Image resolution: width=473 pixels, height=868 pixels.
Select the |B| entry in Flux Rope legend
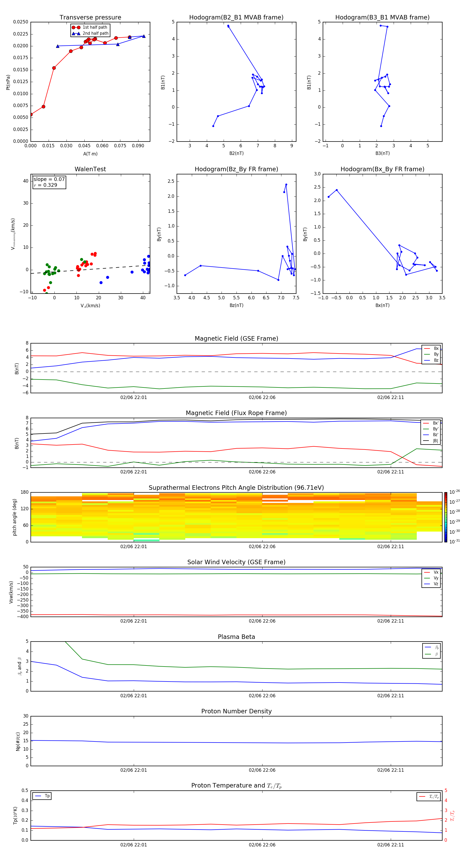431,441
